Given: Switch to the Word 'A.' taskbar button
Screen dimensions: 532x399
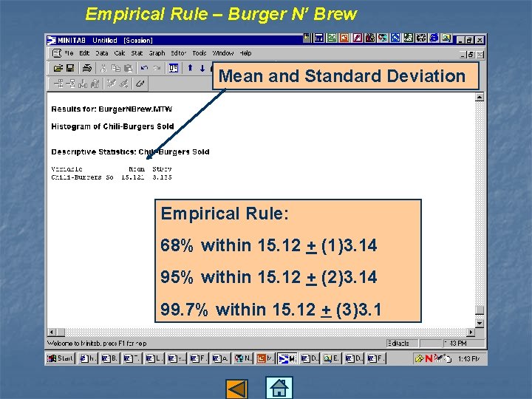Looking at the screenshot, I should click(220, 358).
